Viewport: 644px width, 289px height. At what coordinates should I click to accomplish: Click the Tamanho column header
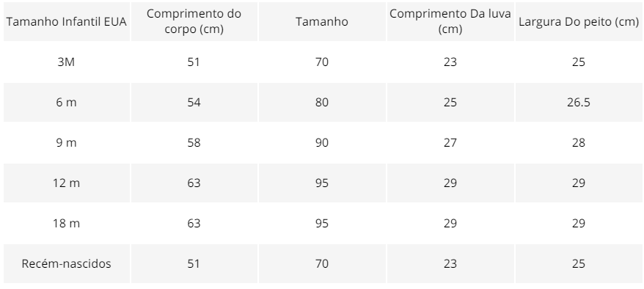pyautogui.click(x=322, y=21)
